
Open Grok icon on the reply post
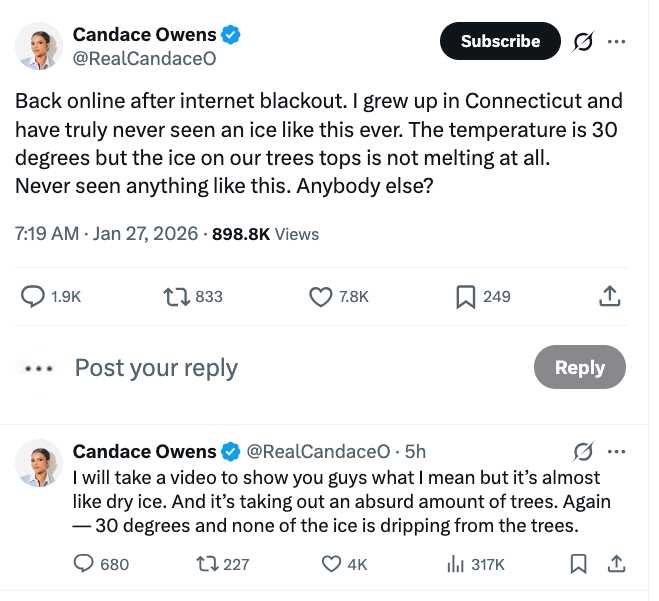pyautogui.click(x=584, y=451)
